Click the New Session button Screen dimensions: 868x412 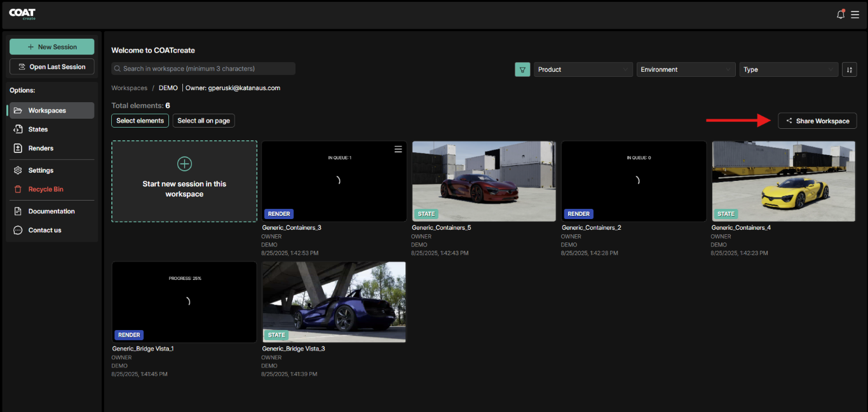[x=51, y=47]
